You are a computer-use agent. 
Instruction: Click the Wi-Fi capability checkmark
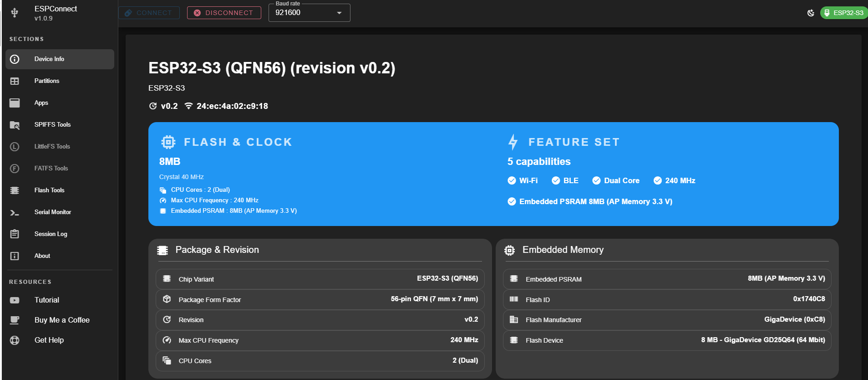tap(512, 180)
